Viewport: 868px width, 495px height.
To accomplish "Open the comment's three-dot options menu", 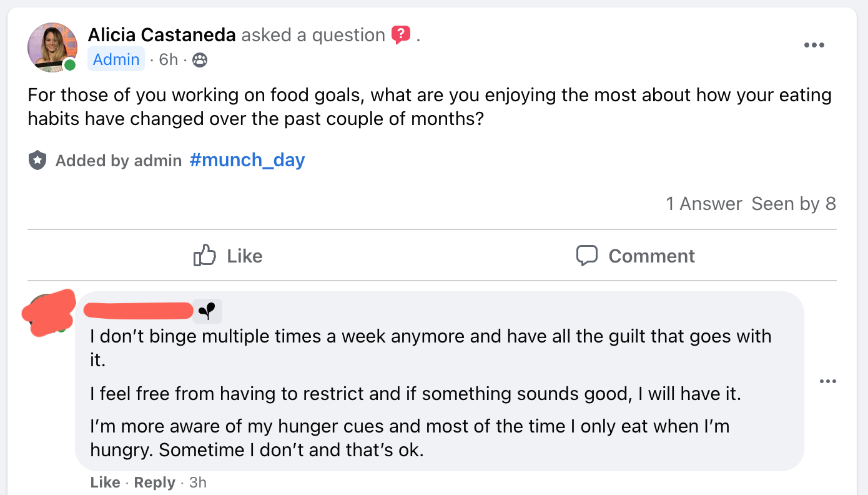I will (827, 381).
